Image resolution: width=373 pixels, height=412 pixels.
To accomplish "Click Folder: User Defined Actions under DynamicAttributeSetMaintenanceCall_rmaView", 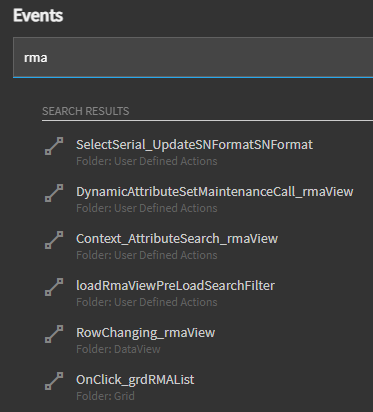I will point(147,208).
